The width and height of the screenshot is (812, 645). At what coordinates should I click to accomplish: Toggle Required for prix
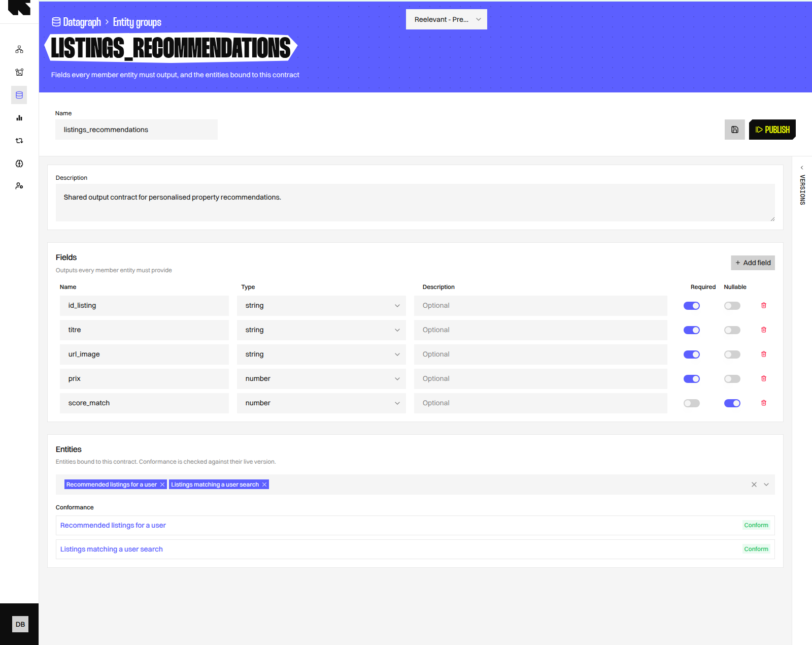tap(692, 379)
